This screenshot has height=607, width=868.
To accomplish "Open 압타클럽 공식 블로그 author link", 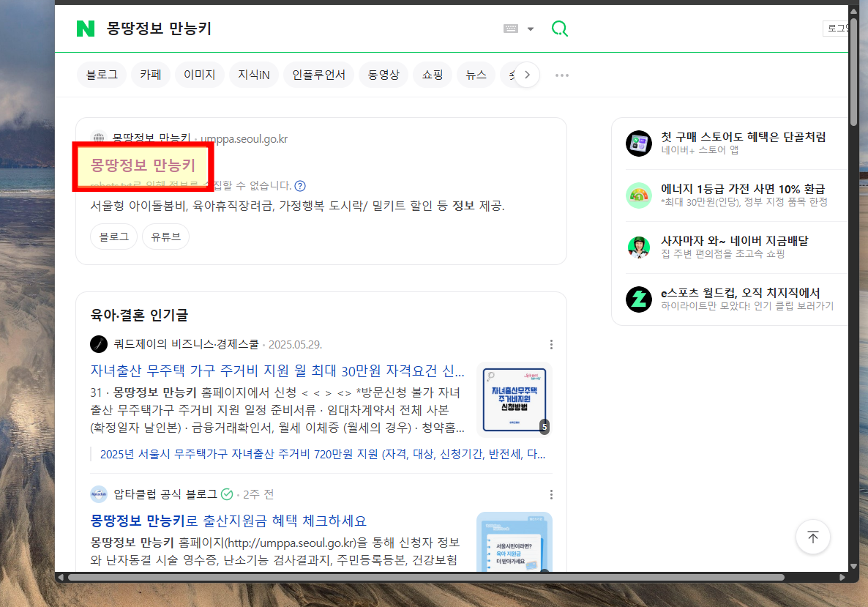I will (165, 494).
